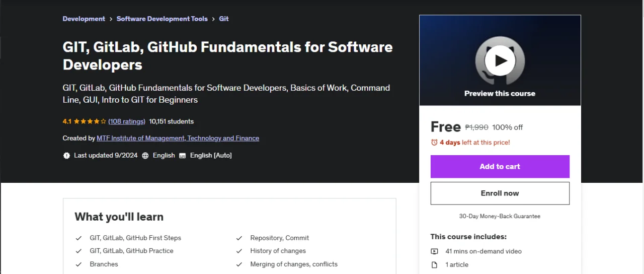Click the last updated alert icon

pyautogui.click(x=66, y=156)
